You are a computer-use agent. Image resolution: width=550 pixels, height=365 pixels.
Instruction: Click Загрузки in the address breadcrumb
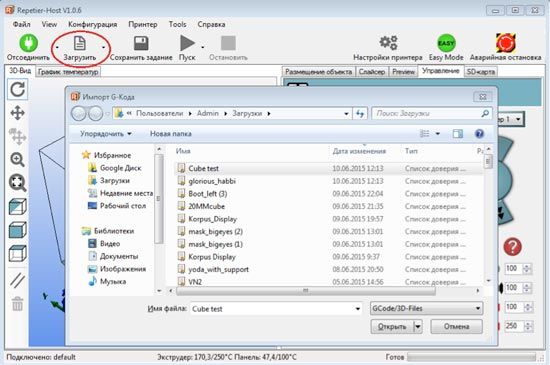coord(247,113)
